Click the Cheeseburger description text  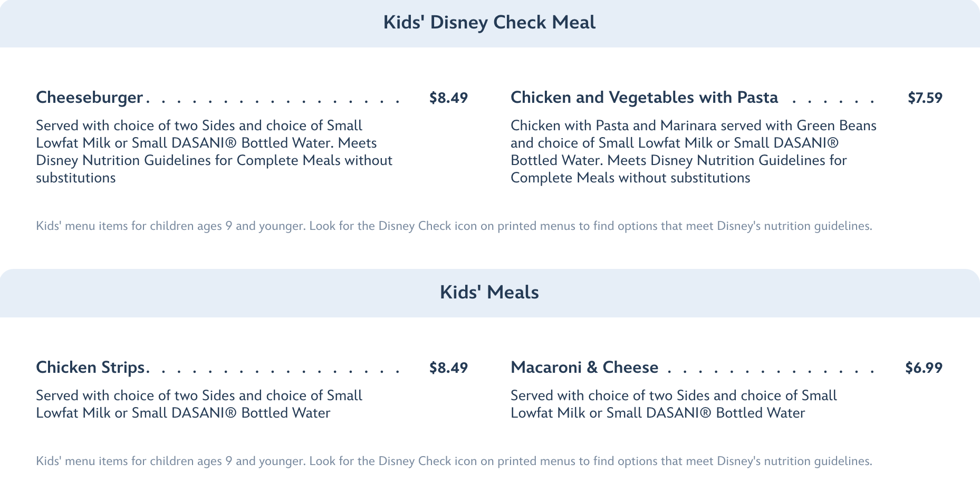point(214,151)
